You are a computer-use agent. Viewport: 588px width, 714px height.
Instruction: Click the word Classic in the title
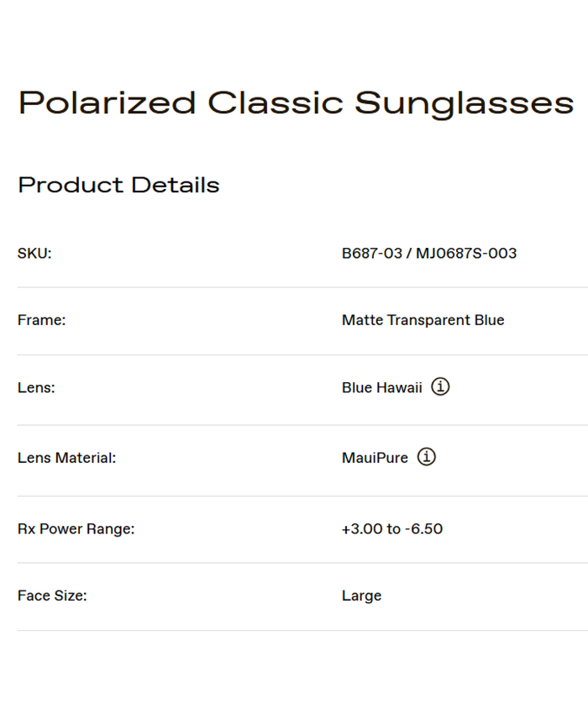(x=276, y=103)
